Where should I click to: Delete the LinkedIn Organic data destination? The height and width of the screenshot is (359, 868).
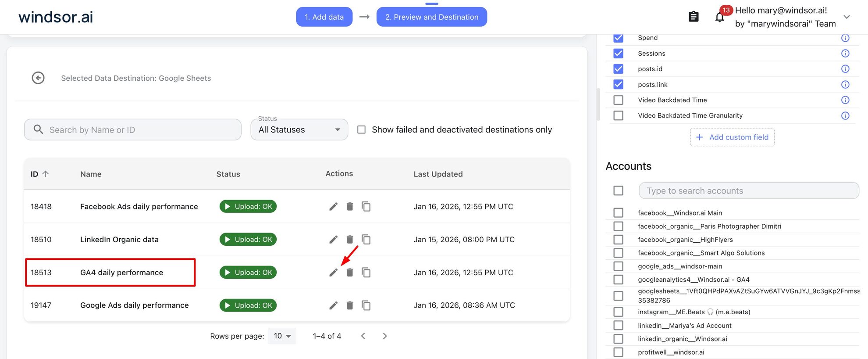350,239
